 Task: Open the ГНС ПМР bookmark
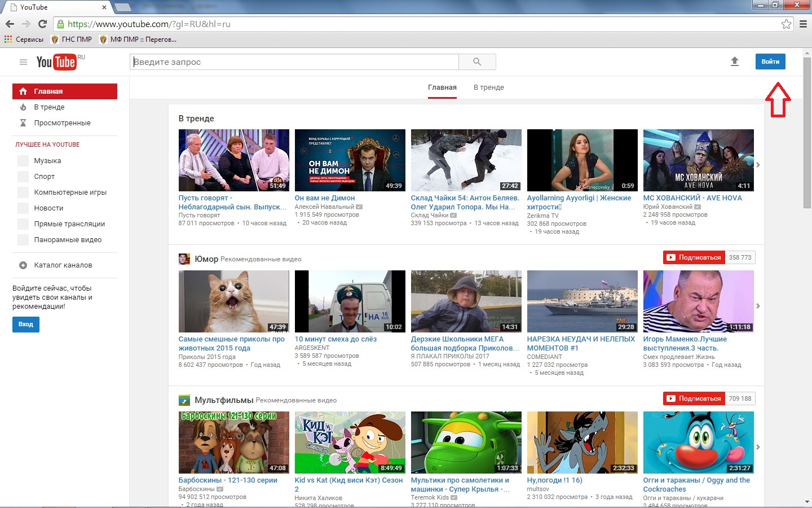pyautogui.click(x=72, y=40)
